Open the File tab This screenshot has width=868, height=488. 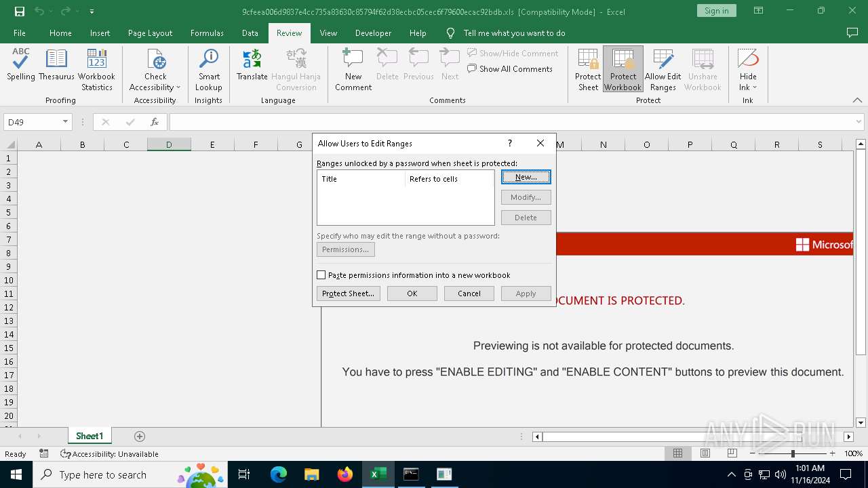pyautogui.click(x=20, y=33)
